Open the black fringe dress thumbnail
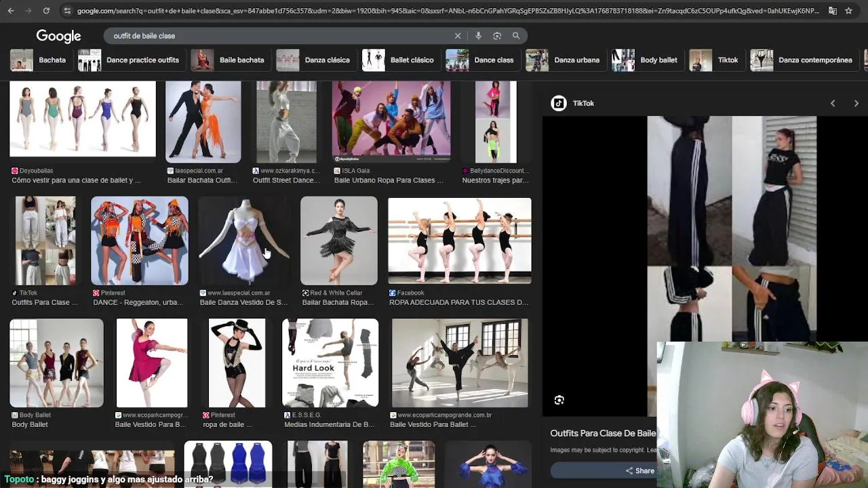 339,241
